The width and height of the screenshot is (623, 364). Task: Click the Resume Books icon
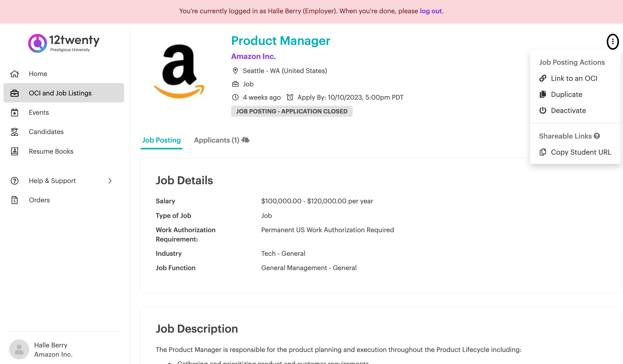15,151
